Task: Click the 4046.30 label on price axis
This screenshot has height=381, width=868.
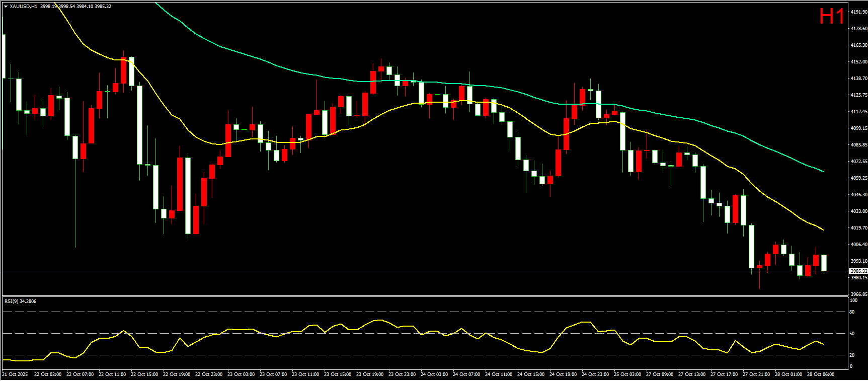Action: 858,195
